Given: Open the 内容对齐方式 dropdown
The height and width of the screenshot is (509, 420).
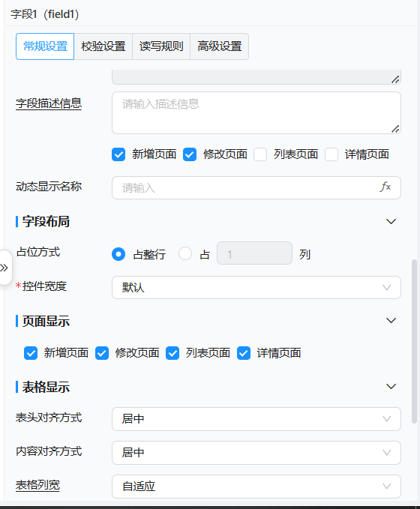Looking at the screenshot, I should pyautogui.click(x=256, y=453).
